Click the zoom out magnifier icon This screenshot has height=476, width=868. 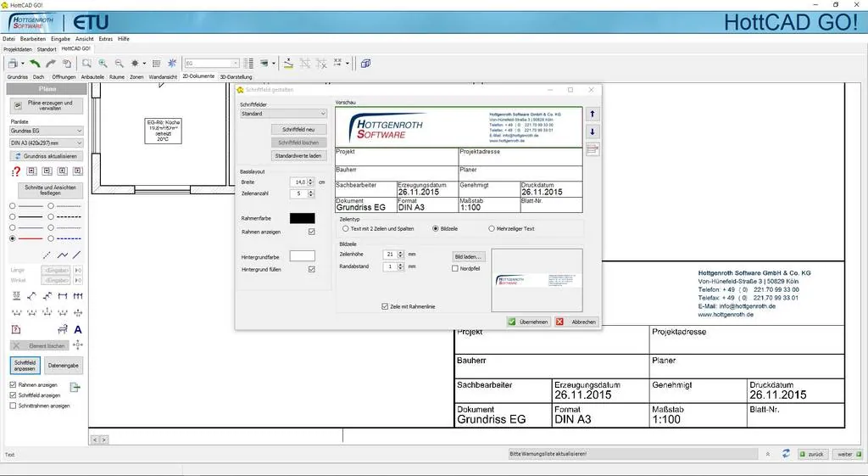tap(119, 63)
